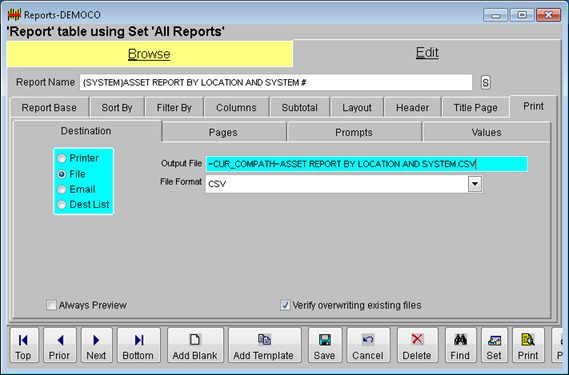569x375 pixels.
Task: Click the Add Blank icon button
Action: coord(195,345)
